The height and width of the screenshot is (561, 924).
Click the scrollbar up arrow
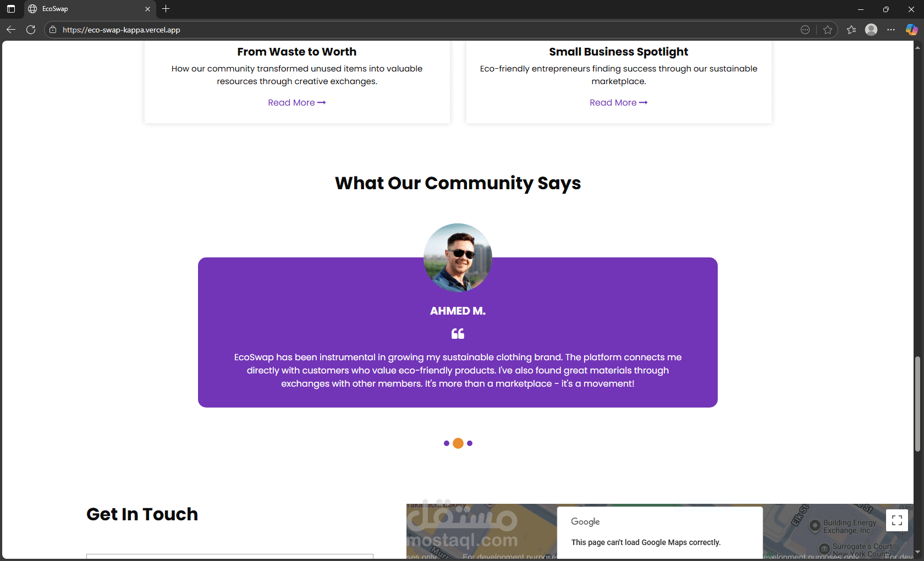coord(917,47)
